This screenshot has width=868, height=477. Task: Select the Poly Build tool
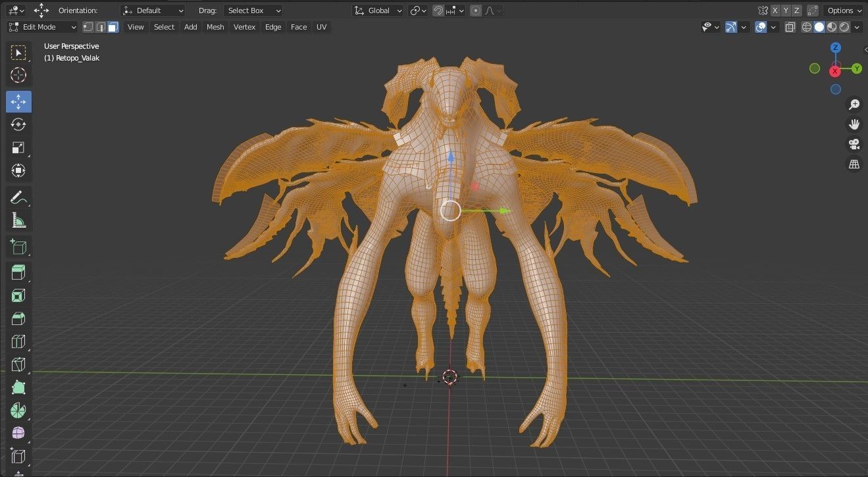(18, 388)
